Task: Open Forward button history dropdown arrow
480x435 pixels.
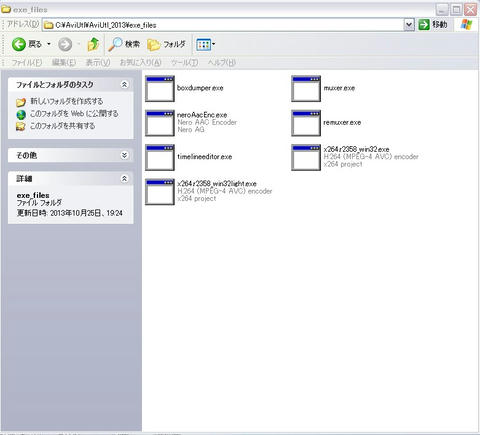Action: tap(79, 44)
